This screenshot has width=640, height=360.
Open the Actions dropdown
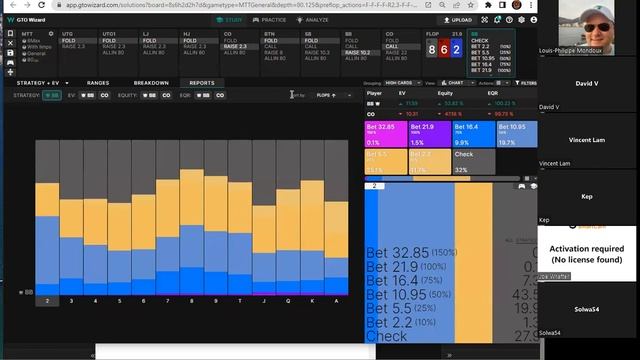502,83
